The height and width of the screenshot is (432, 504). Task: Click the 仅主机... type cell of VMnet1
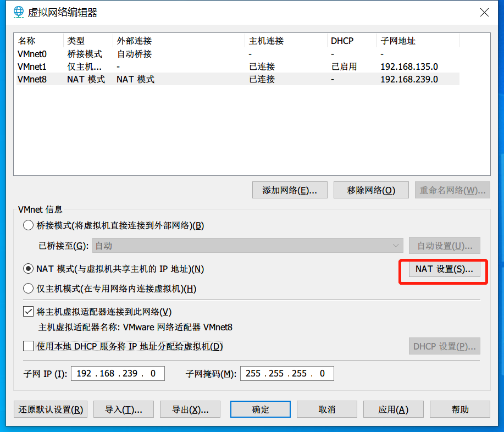pyautogui.click(x=85, y=67)
